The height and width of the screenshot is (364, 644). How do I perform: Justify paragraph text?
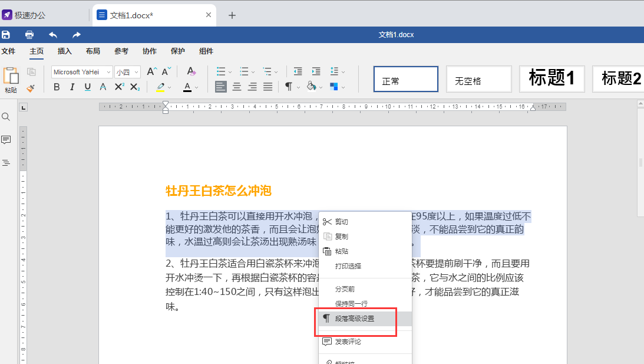pos(267,87)
